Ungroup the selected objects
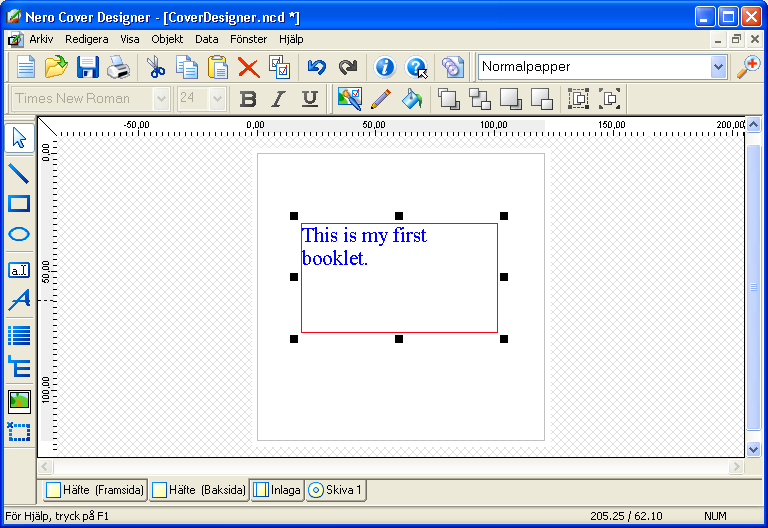 click(609, 98)
